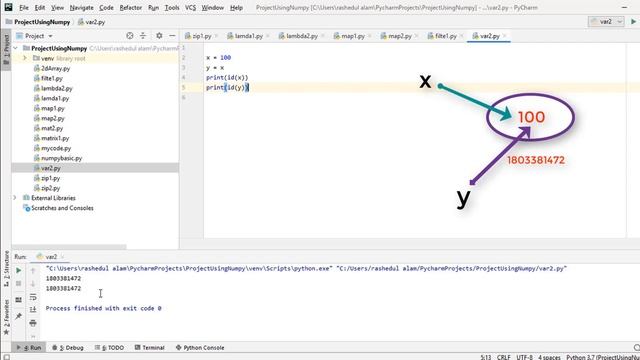Viewport: 640px width, 360px height.
Task: Expand the venv folder
Action: 24,58
